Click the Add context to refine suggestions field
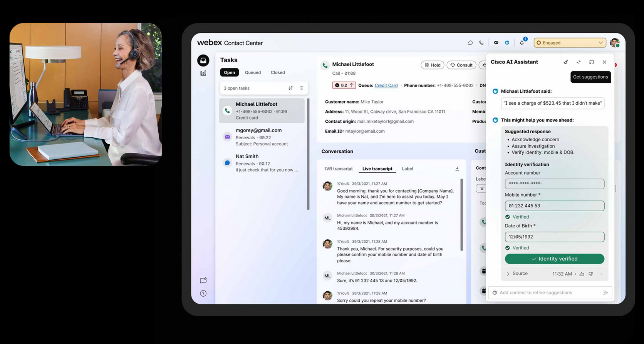The image size is (644, 344). point(547,293)
